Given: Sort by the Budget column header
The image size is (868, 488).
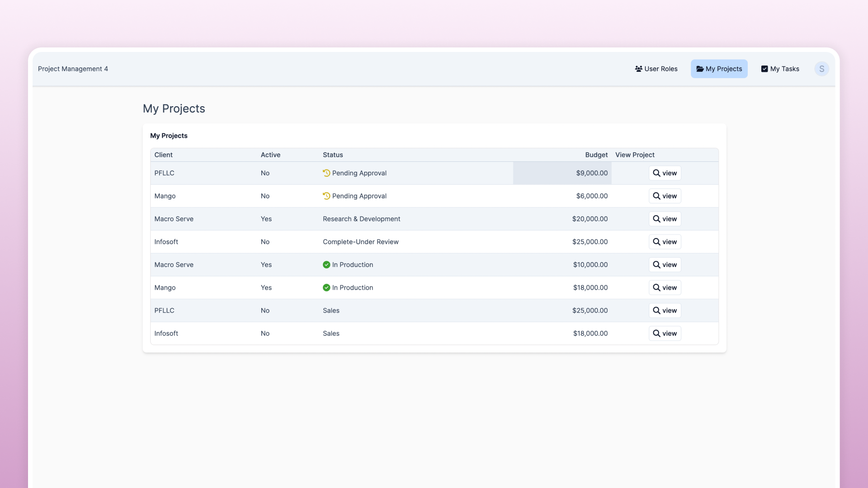Looking at the screenshot, I should (596, 155).
